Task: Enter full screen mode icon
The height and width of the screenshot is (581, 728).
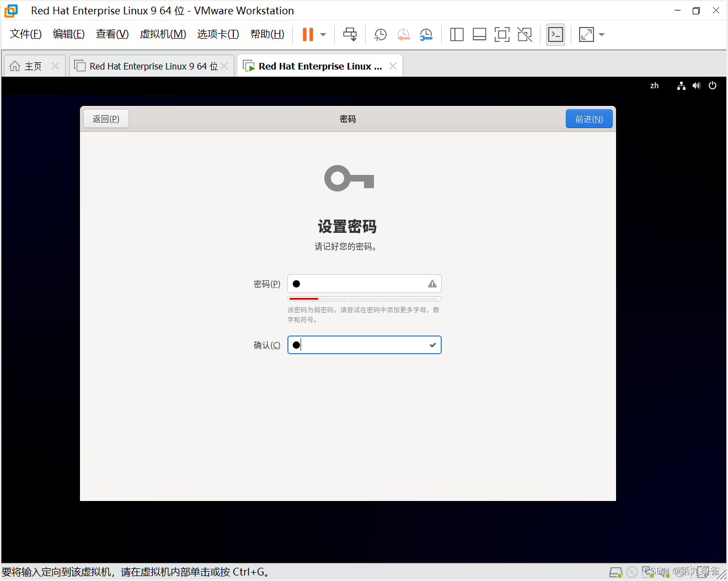Action: [x=502, y=35]
